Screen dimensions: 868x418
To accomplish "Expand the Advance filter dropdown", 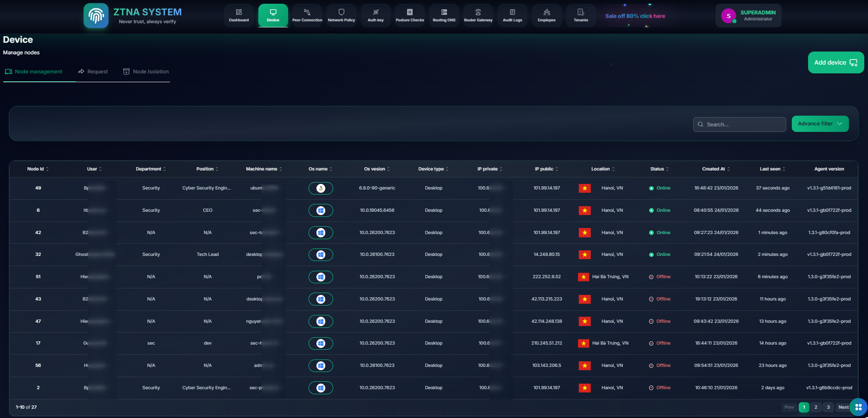I will 820,124.
